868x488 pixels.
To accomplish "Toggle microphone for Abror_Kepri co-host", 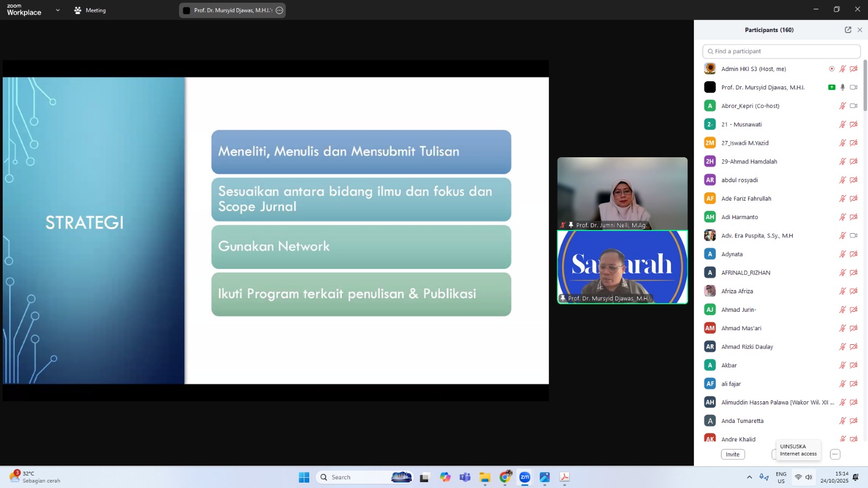I will pos(843,106).
